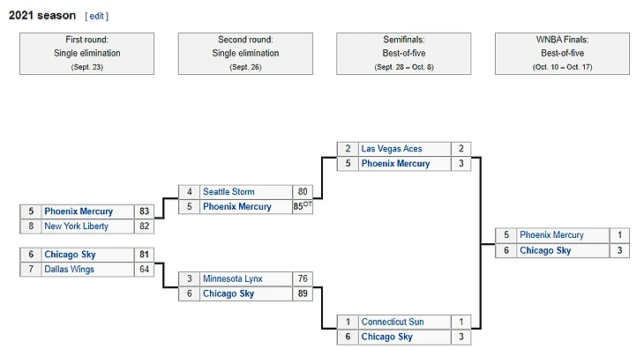
Task: Click Phoenix Mercury paired with New York Liberty
Action: point(79,211)
